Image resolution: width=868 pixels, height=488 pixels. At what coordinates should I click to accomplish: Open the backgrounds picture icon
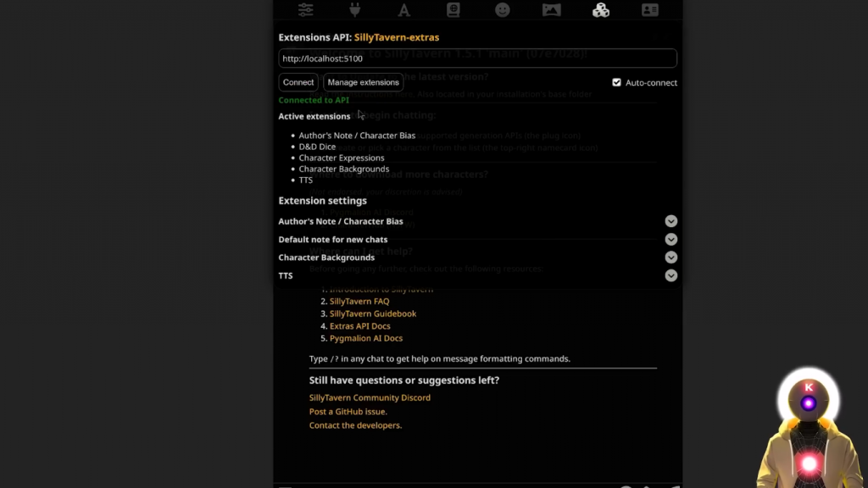pyautogui.click(x=551, y=10)
